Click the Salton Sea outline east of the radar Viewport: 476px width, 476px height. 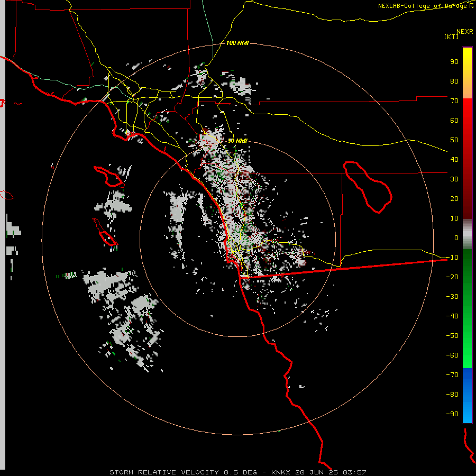click(x=368, y=187)
